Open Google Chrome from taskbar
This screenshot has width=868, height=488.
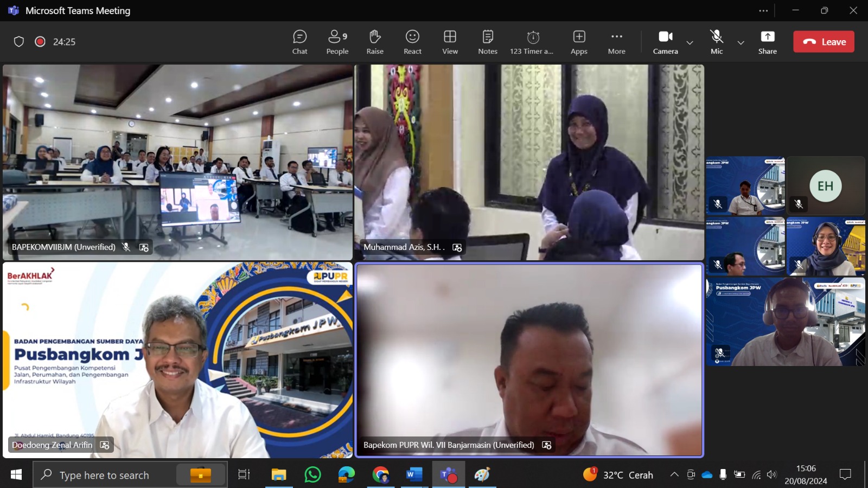tap(381, 474)
